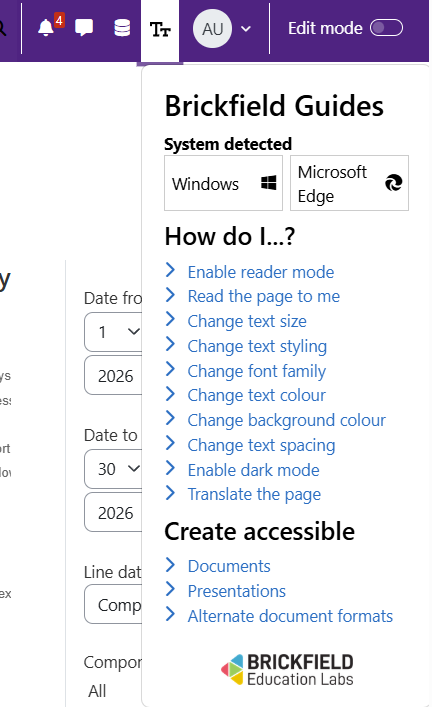Open the Date to day dropdown showing 30

113,469
